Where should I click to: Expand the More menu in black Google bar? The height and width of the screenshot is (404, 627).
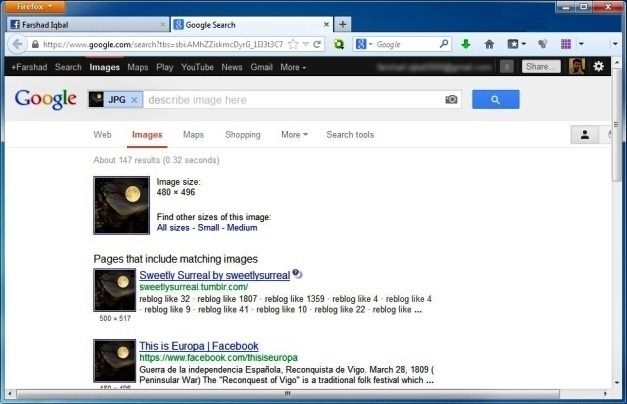tap(293, 67)
